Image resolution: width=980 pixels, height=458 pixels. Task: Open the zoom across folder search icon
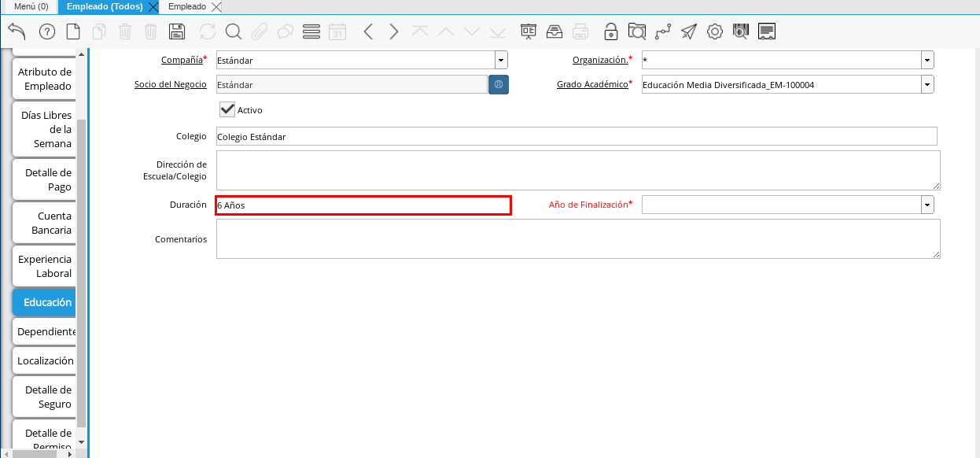637,31
